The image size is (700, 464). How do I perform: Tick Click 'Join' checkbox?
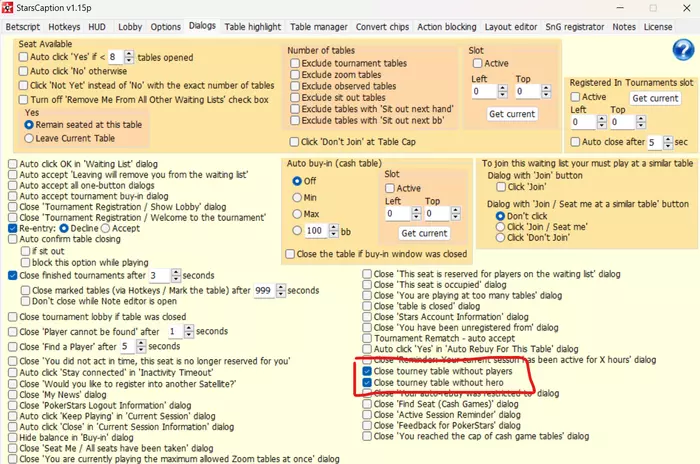click(x=501, y=187)
